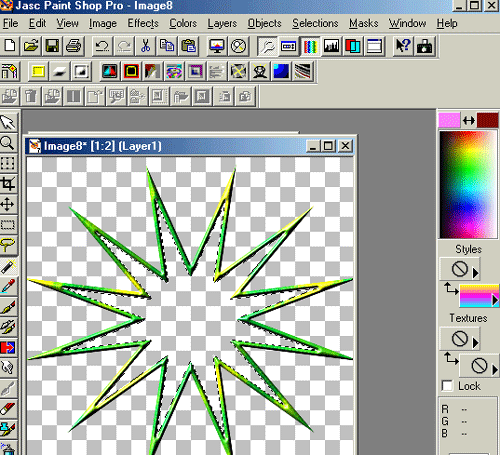Viewport: 500px width, 455px height.
Task: Toggle the histogram window button
Action: 331,46
